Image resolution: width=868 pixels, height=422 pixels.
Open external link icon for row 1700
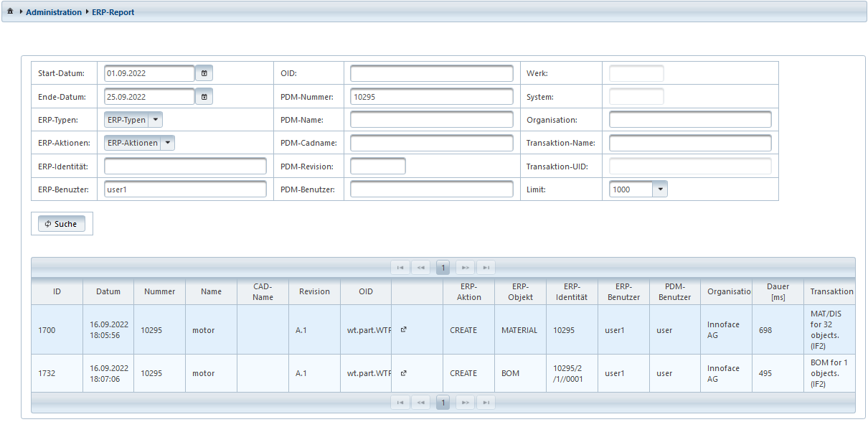click(403, 330)
